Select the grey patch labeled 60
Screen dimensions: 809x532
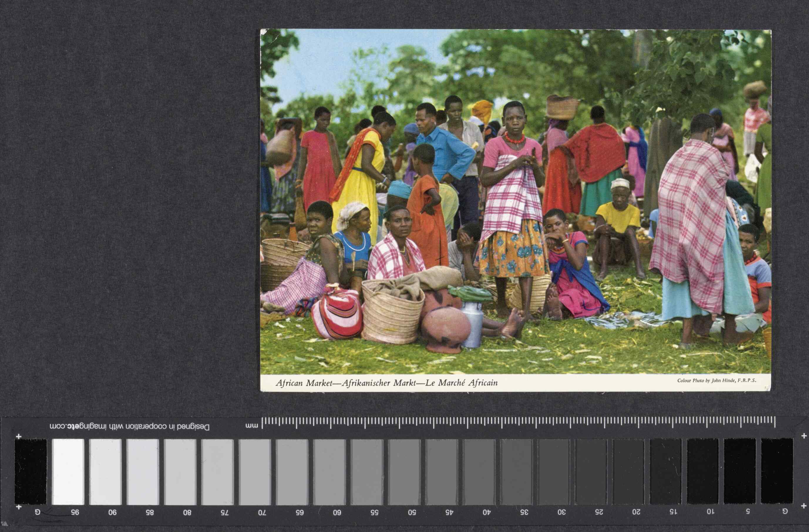click(x=330, y=472)
